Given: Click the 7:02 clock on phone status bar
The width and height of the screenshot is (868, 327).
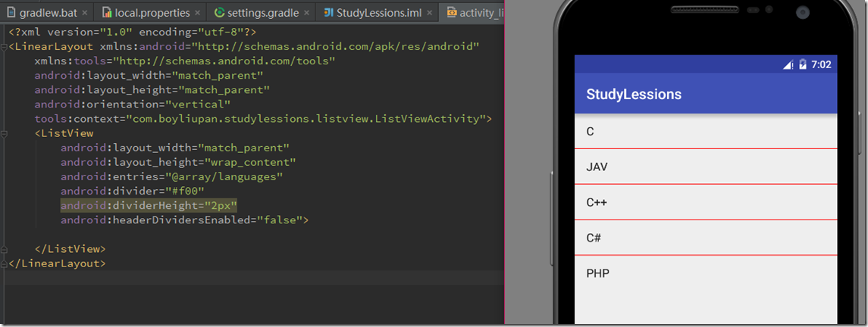Looking at the screenshot, I should [x=821, y=65].
